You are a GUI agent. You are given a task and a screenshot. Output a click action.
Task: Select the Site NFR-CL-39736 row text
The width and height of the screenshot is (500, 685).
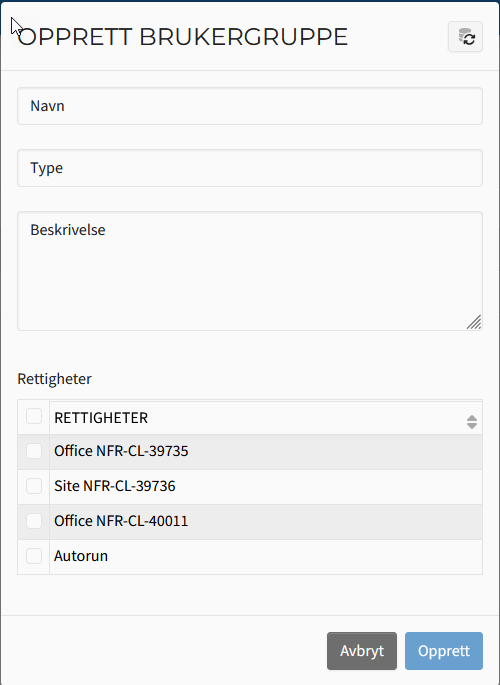pyautogui.click(x=114, y=486)
